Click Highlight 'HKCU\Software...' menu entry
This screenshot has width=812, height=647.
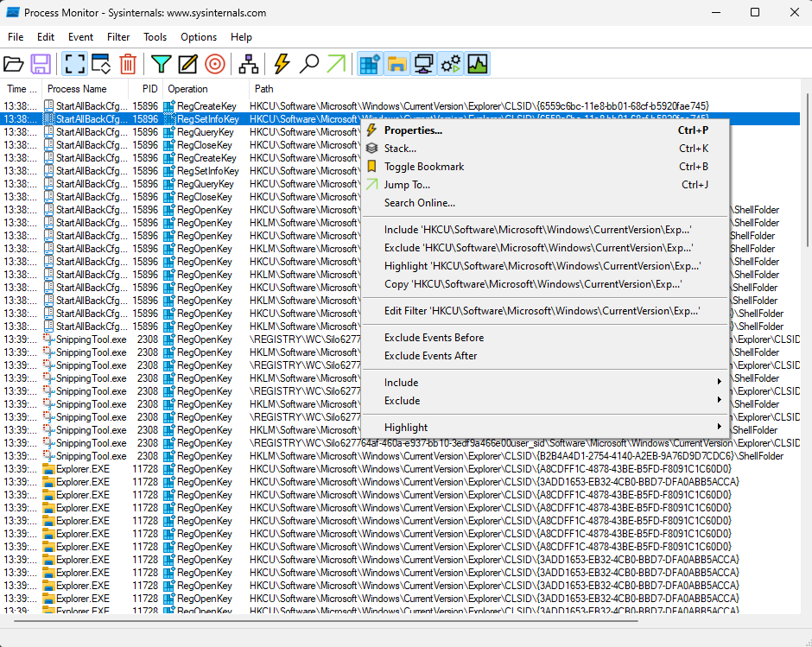tap(545, 266)
